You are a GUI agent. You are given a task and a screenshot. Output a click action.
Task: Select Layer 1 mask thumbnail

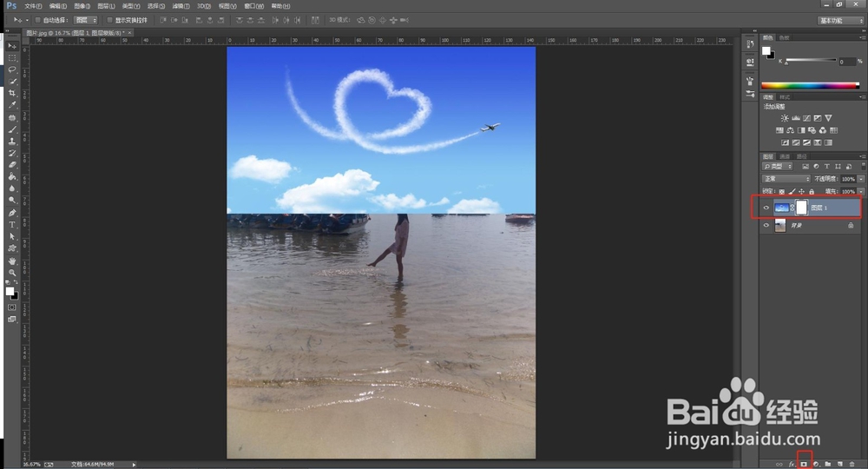pos(801,208)
